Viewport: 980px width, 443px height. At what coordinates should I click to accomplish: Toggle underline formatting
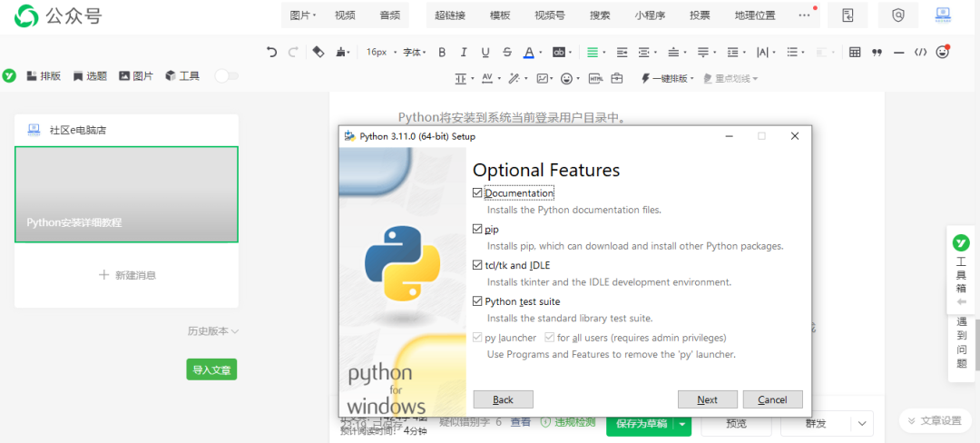485,53
